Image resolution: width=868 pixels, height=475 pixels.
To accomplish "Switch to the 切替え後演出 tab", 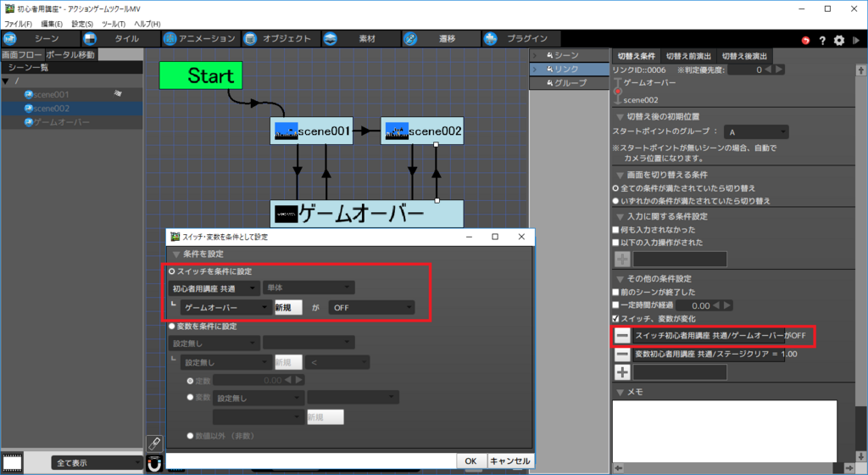I will click(744, 57).
